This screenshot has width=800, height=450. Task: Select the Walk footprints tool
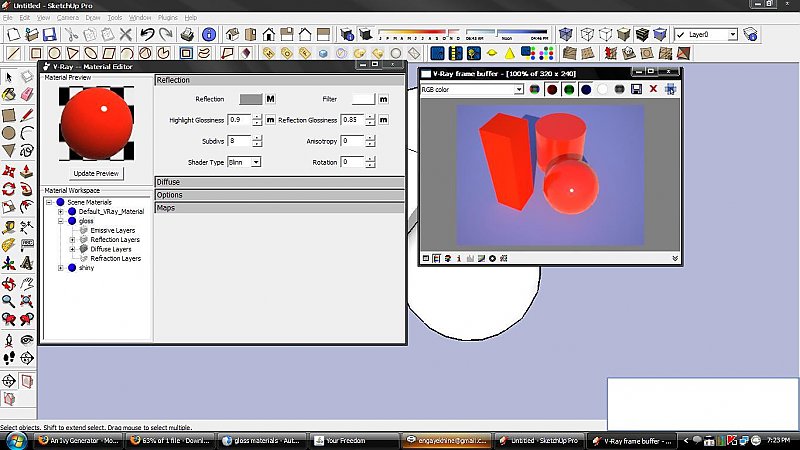pyautogui.click(x=9, y=358)
